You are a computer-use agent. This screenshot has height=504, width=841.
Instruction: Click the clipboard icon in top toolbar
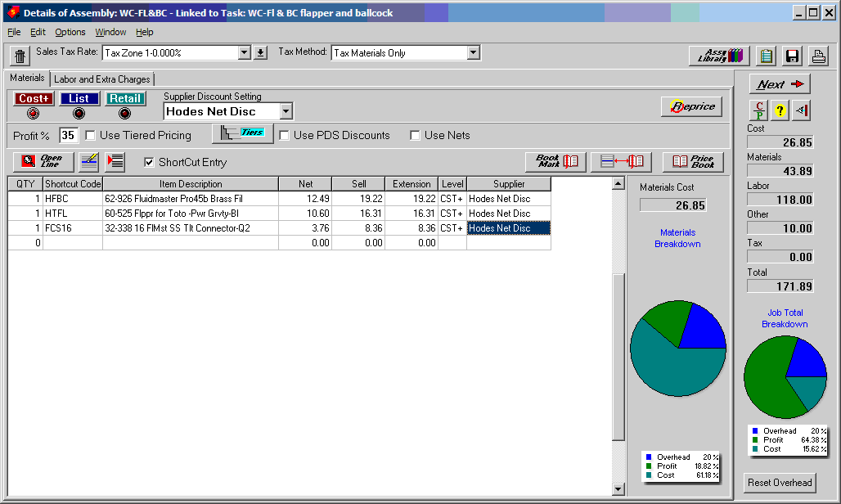pos(767,56)
